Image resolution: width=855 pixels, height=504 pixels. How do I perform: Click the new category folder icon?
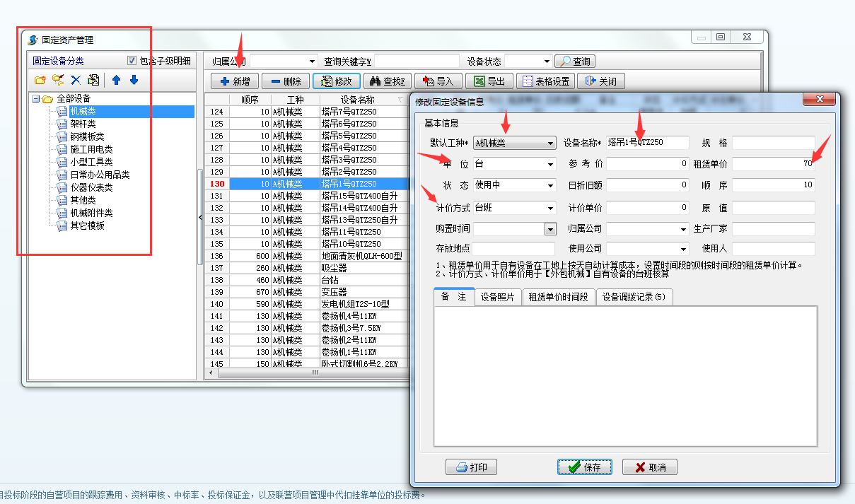click(x=40, y=79)
